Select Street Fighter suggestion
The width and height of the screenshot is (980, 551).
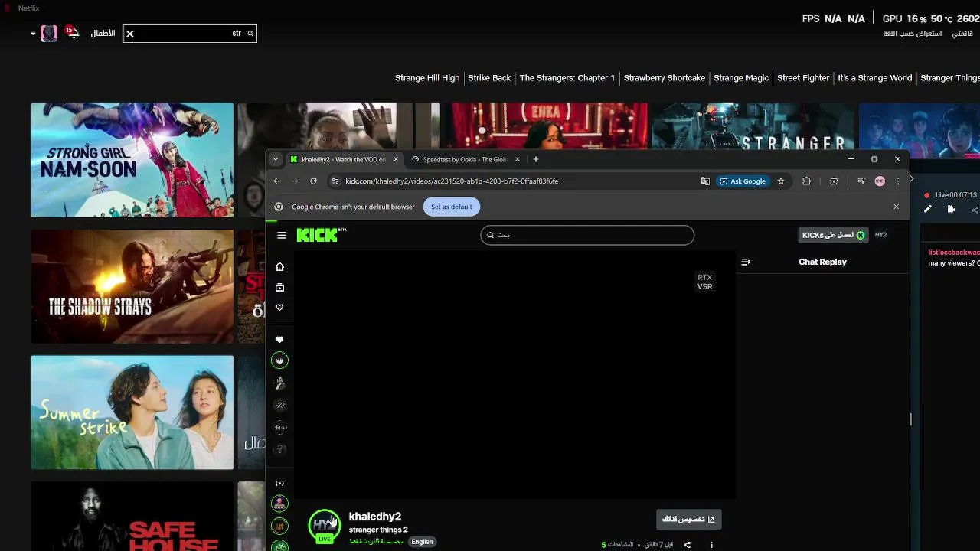pyautogui.click(x=803, y=78)
